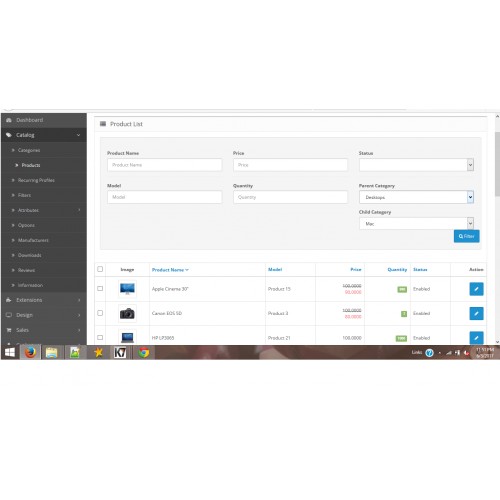500x500 pixels.
Task: Check the box for Canon EOS 5D
Action: (100, 313)
